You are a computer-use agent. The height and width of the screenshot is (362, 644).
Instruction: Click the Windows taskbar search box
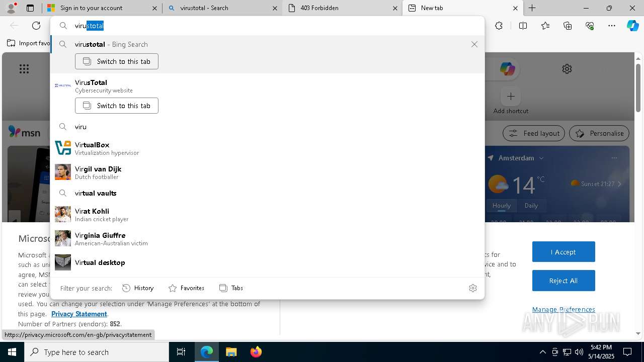click(x=97, y=352)
